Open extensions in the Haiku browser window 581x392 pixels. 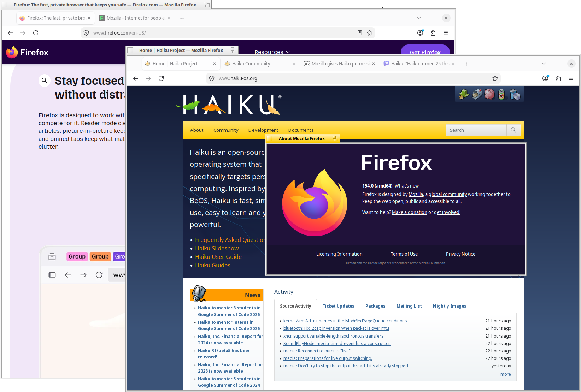coord(558,78)
